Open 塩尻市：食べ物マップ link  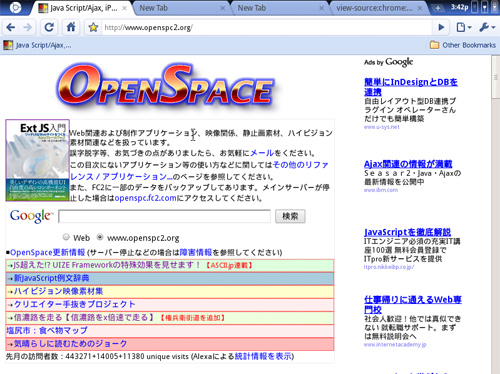pyautogui.click(x=47, y=330)
